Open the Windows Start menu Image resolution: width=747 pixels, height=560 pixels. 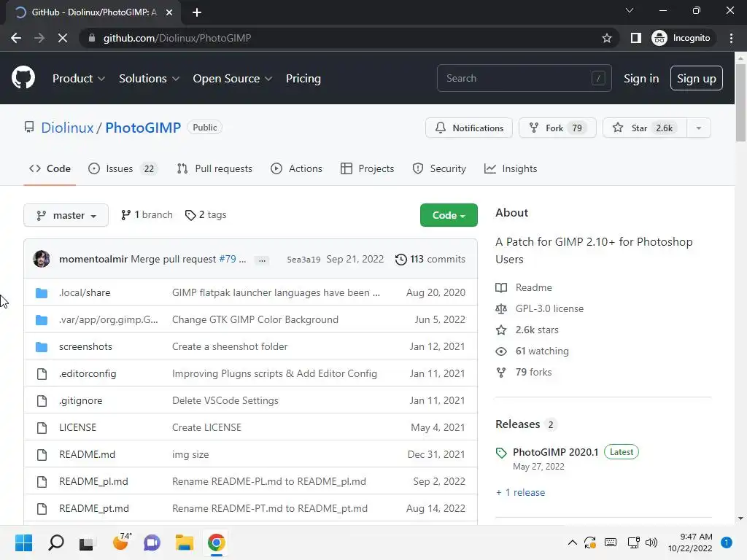coord(24,542)
